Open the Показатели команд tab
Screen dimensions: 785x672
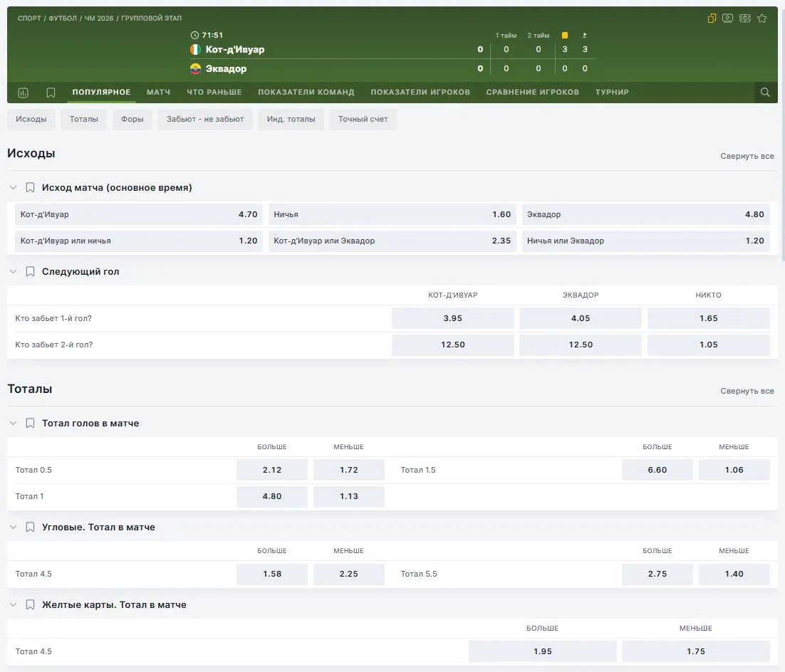click(306, 92)
